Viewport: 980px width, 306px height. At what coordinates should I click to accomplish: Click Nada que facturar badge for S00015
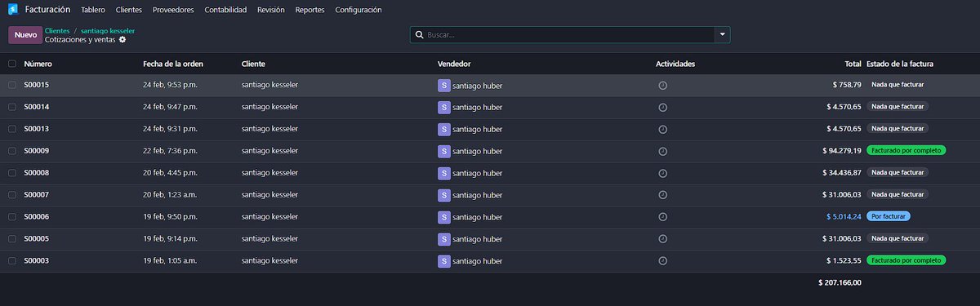click(898, 85)
